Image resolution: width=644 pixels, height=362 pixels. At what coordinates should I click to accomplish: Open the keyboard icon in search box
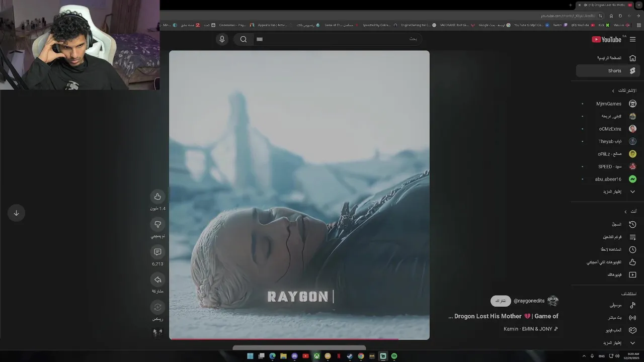pos(260,39)
